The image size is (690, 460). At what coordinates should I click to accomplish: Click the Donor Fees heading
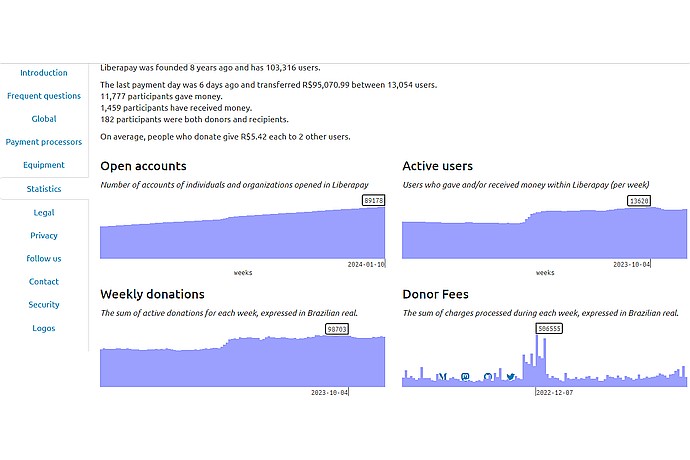point(435,294)
